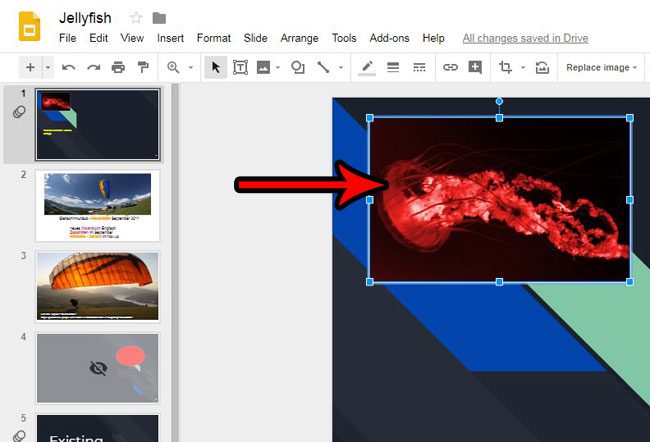Open the border weight option
Image resolution: width=650 pixels, height=442 pixels.
click(393, 67)
